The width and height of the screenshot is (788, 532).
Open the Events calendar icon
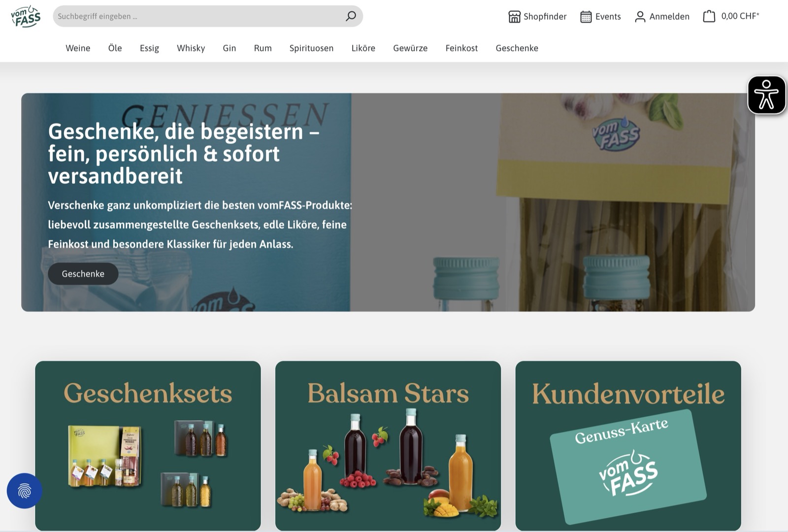click(586, 17)
